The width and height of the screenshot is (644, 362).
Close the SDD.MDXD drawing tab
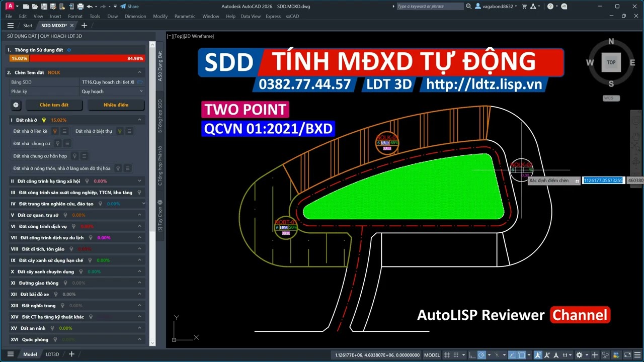tap(72, 26)
